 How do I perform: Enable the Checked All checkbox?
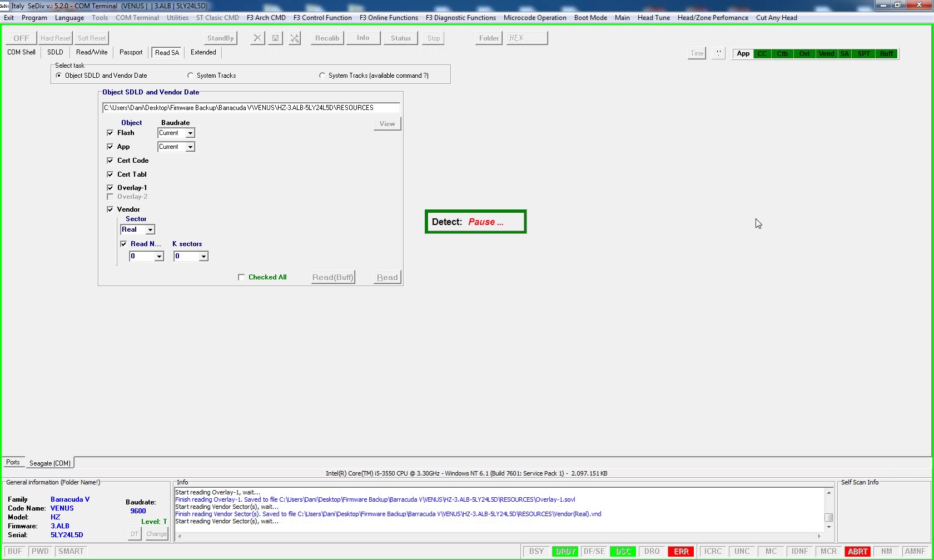point(241,277)
